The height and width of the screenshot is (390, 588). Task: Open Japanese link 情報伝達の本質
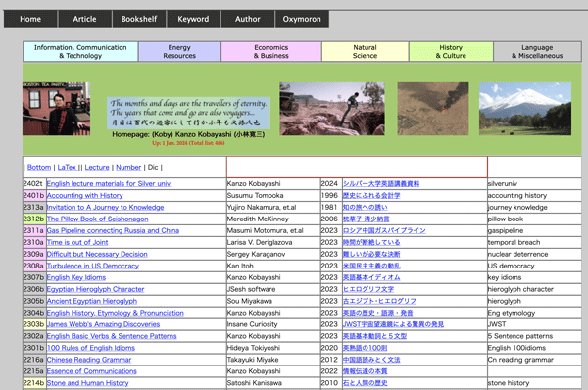click(366, 371)
